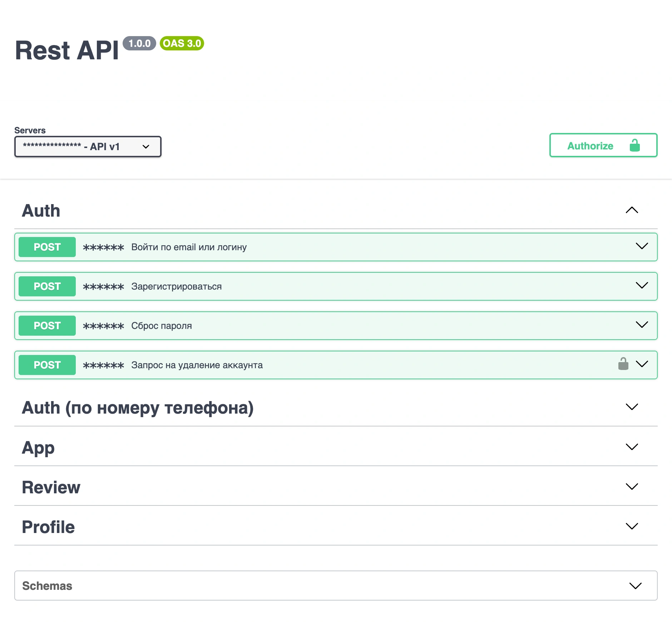The width and height of the screenshot is (672, 622).
Task: Click the Authorize button
Action: tap(603, 145)
